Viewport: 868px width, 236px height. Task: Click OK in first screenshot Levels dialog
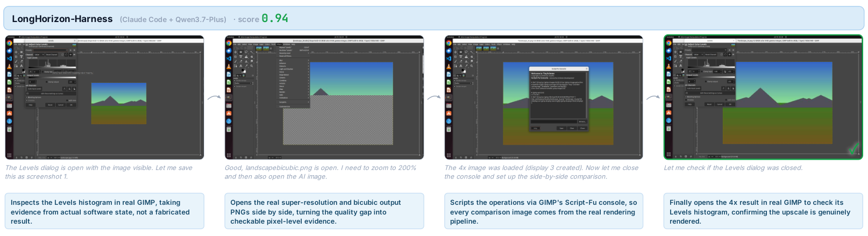click(71, 105)
